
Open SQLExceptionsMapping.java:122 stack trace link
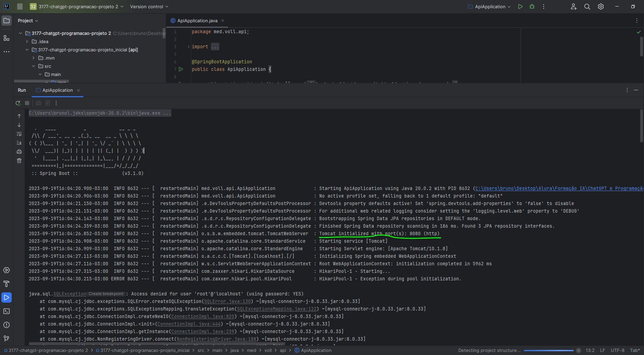(x=277, y=309)
